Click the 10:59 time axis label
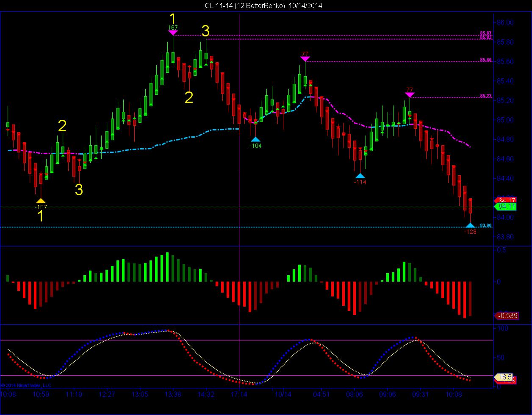 click(41, 394)
